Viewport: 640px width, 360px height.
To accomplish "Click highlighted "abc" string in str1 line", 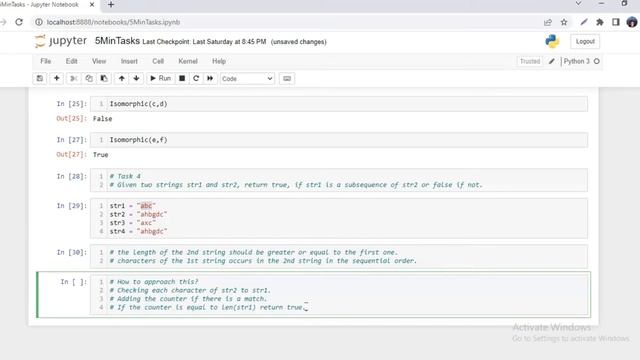I will coord(146,206).
